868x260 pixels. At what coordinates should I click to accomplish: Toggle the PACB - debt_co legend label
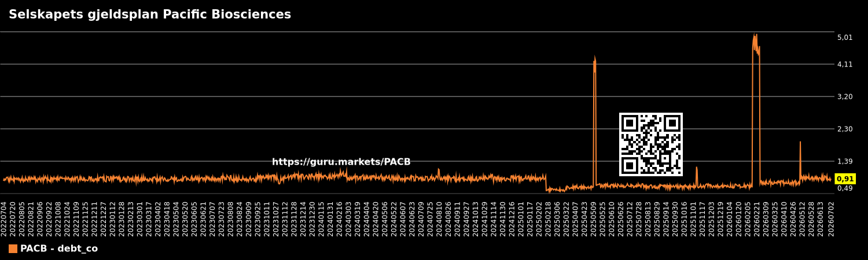(59, 249)
